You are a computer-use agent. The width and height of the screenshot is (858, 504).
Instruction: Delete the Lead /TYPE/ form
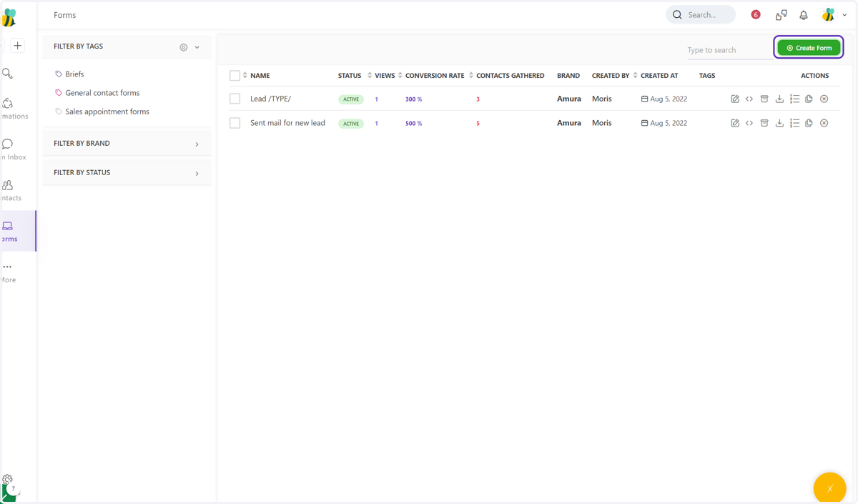[824, 99]
